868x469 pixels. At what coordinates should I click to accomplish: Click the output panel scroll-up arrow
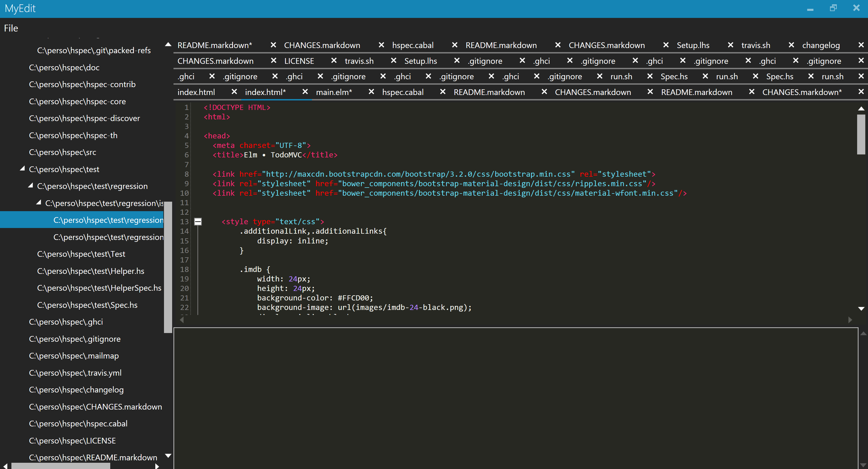click(863, 333)
